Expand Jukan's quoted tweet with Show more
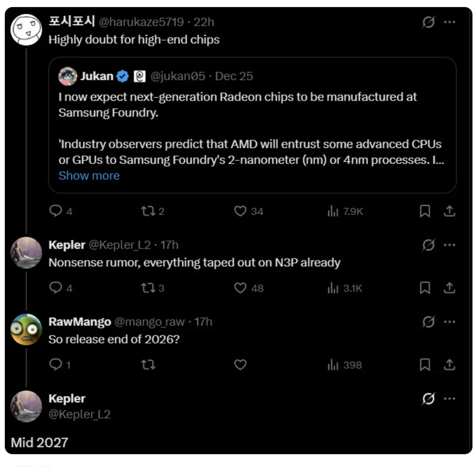 click(89, 176)
